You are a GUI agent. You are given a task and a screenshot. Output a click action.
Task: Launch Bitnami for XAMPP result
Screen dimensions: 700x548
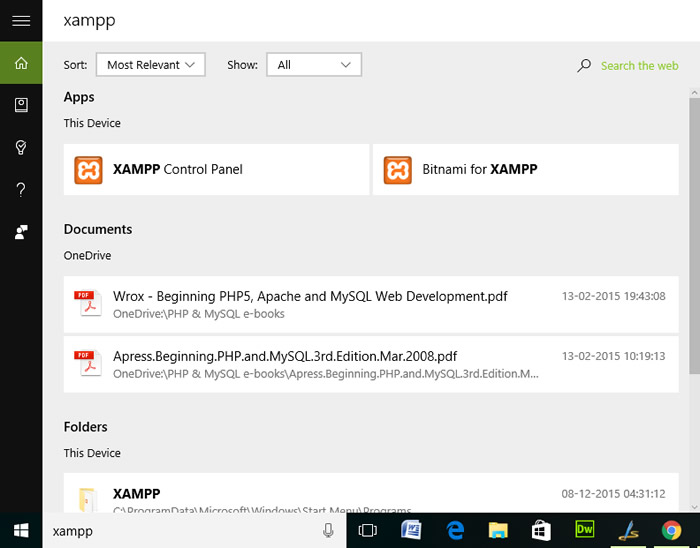[x=526, y=170]
